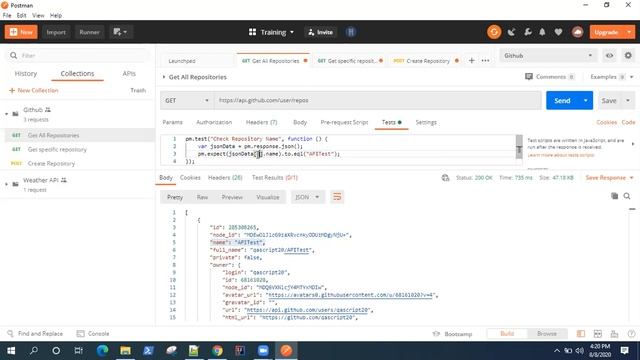Switch to Build mode
The image size is (640, 360).
(507, 333)
